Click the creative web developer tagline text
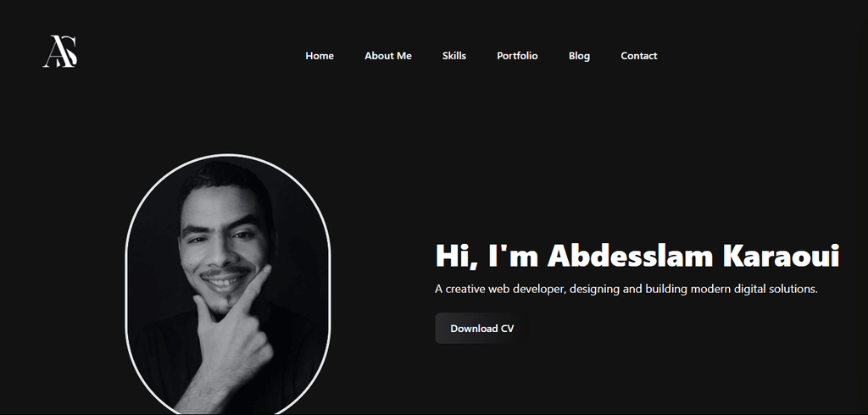The image size is (868, 415). coord(626,289)
